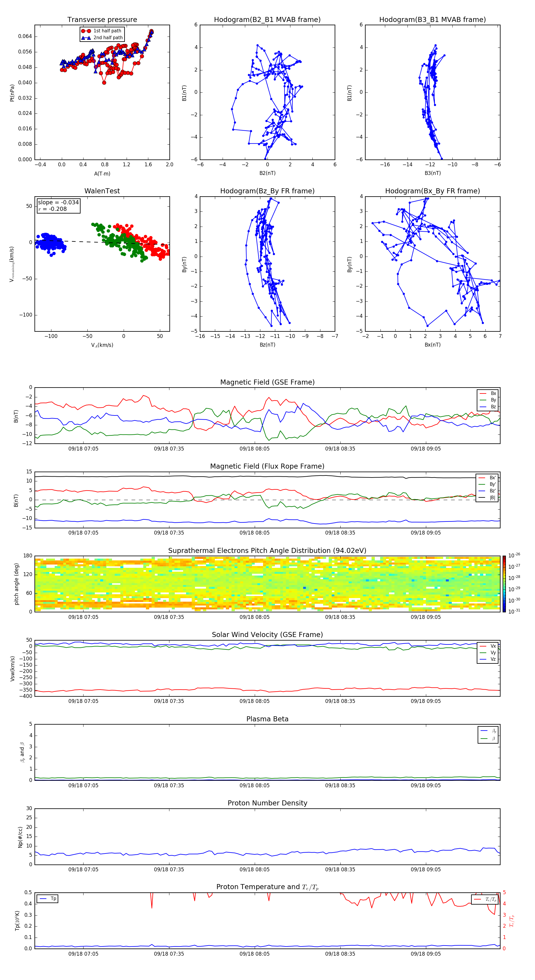The width and height of the screenshot is (535, 980).
Task: Select the Vy legend entry
Action: point(488,652)
